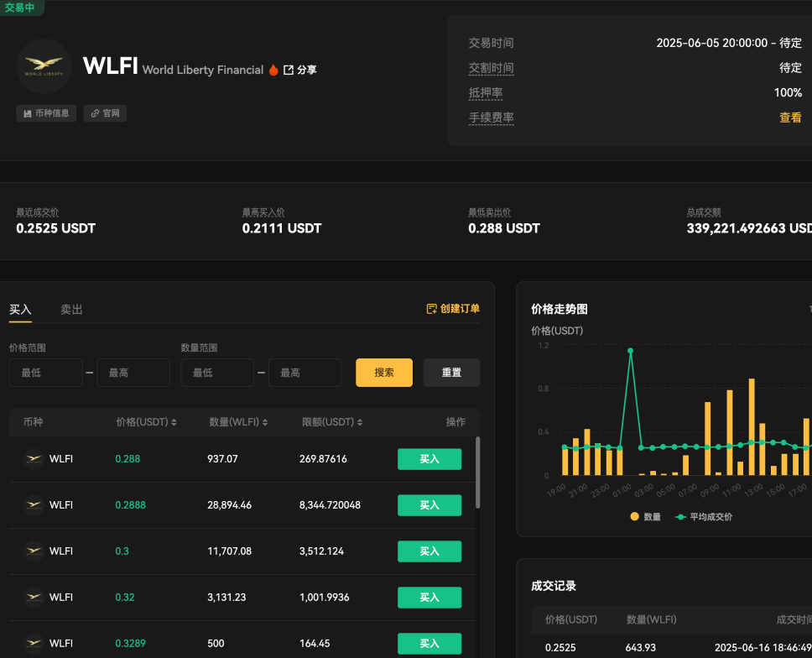Click the fire emoji next to WLFI name

[273, 70]
